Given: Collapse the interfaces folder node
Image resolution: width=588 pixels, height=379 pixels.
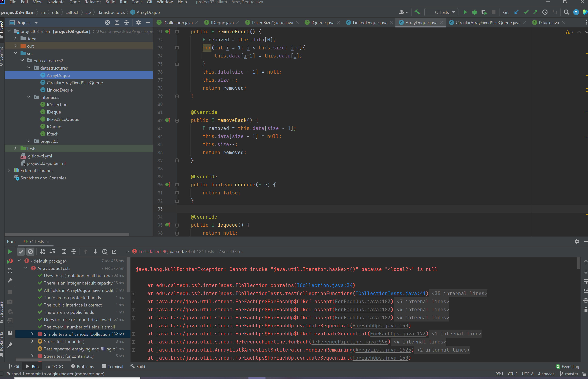Looking at the screenshot, I should pos(29,97).
